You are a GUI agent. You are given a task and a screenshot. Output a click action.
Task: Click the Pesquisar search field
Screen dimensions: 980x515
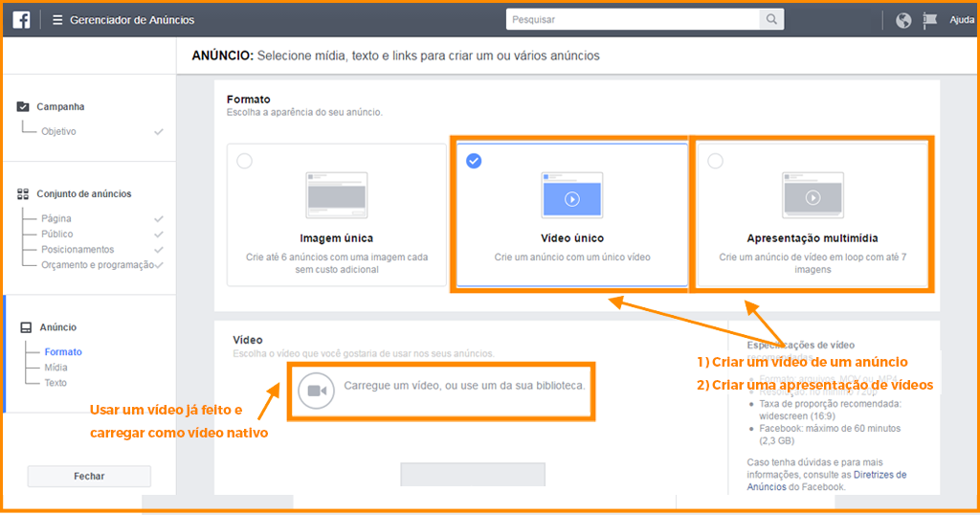coord(632,19)
